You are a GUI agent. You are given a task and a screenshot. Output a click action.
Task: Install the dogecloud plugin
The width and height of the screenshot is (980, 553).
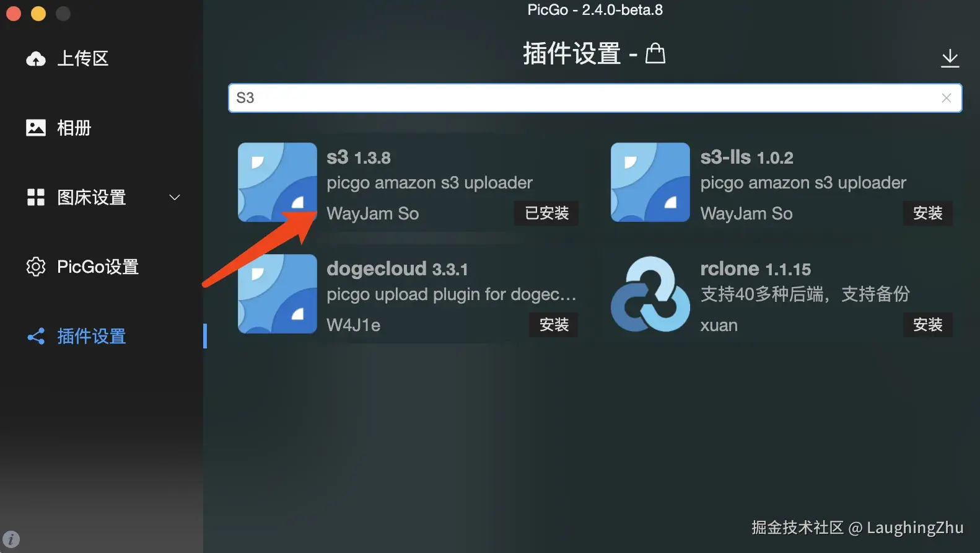coord(554,325)
